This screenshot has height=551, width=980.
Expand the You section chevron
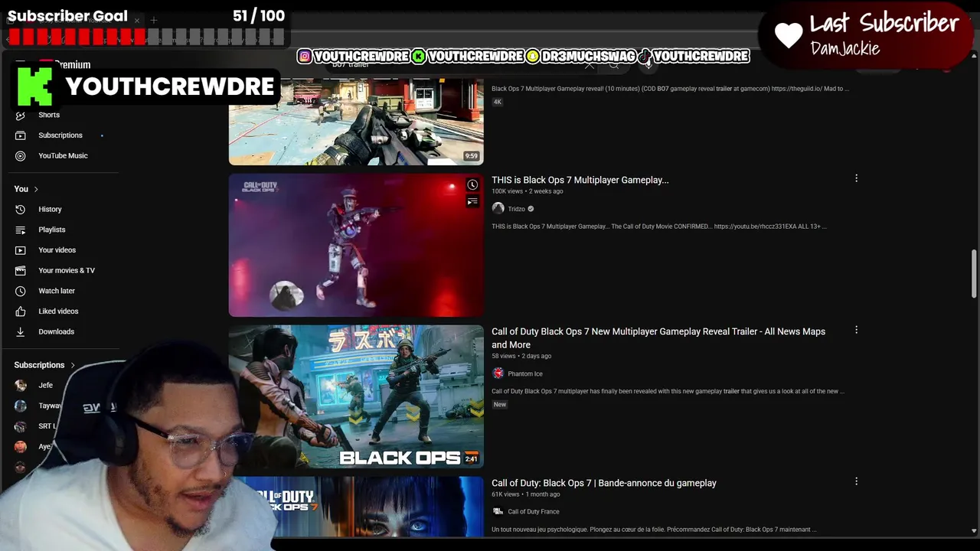35,189
